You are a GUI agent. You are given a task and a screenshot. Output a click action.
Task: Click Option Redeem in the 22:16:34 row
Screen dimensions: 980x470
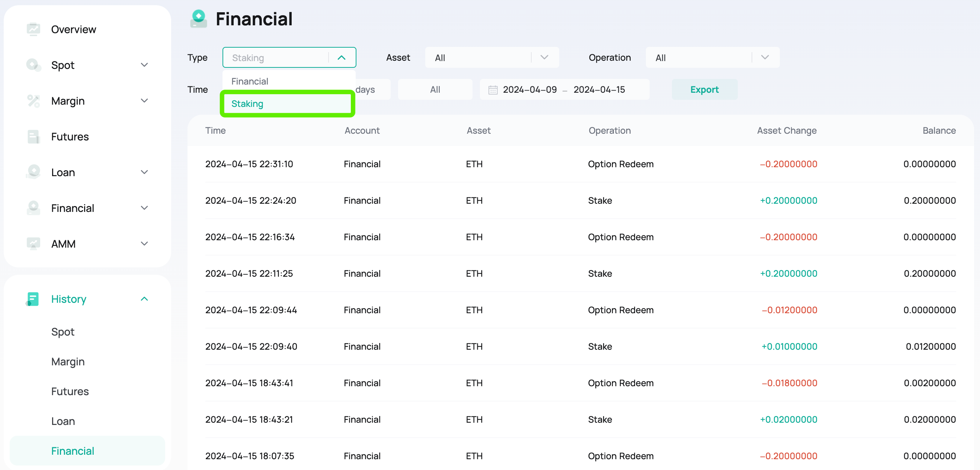[621, 237]
